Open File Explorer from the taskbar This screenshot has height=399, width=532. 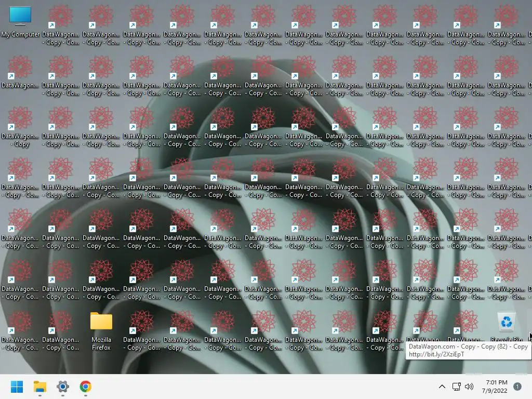click(x=39, y=387)
